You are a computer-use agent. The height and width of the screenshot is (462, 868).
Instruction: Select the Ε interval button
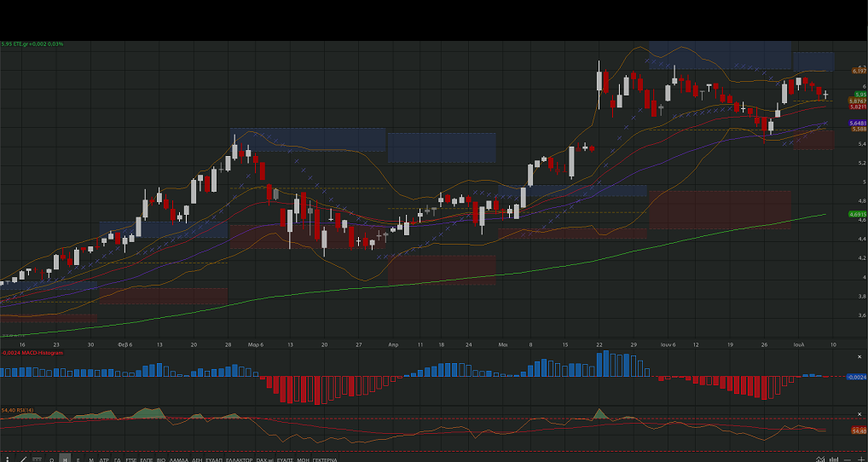[x=78, y=459]
